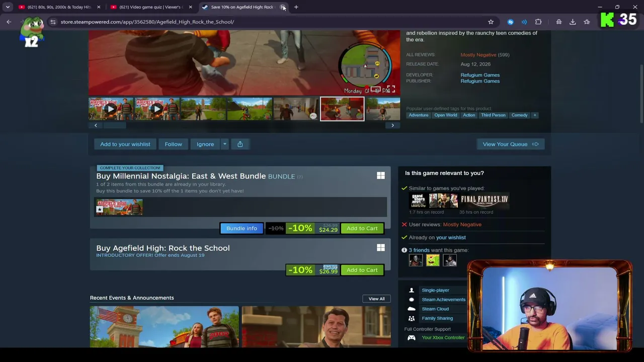Open the bundle's game item thumbnail
Screen dimensions: 644x362
119,207
